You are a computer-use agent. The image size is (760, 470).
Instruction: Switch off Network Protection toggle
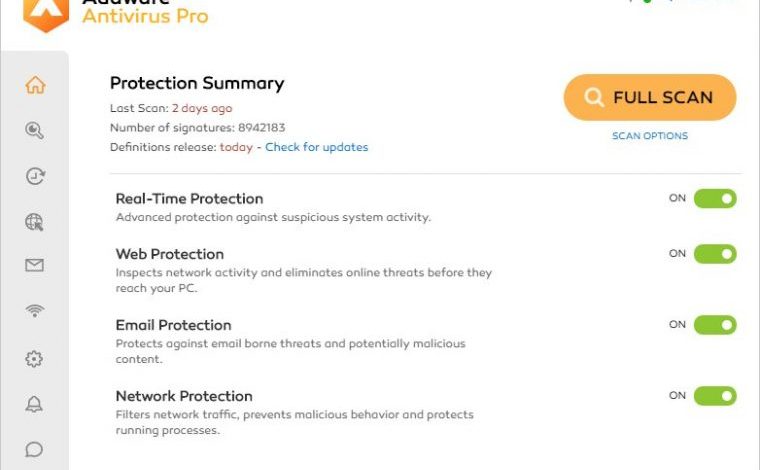coord(715,396)
